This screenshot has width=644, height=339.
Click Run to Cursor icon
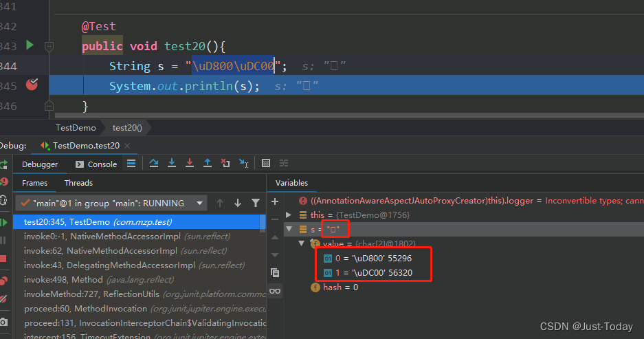243,164
